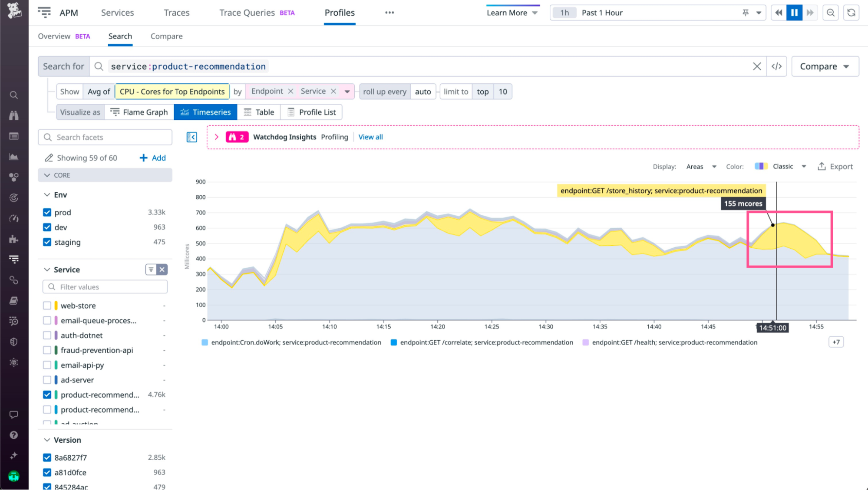
Task: Click the refresh icon in top bar
Action: [851, 13]
